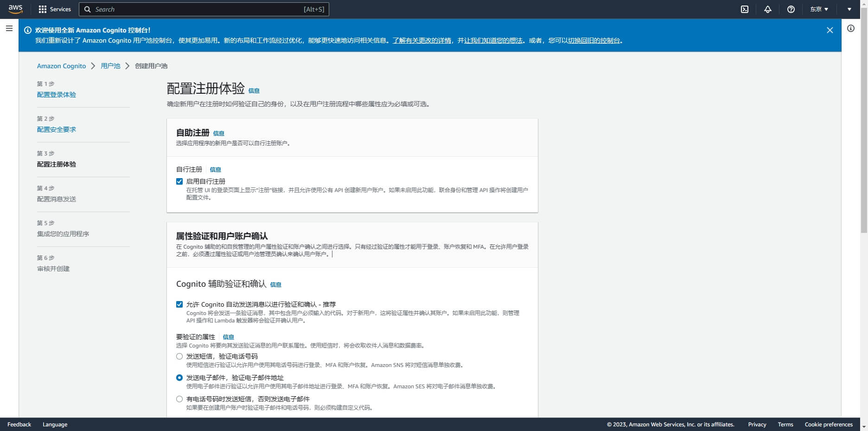Dismiss the new Cognito console banner

pyautogui.click(x=830, y=30)
